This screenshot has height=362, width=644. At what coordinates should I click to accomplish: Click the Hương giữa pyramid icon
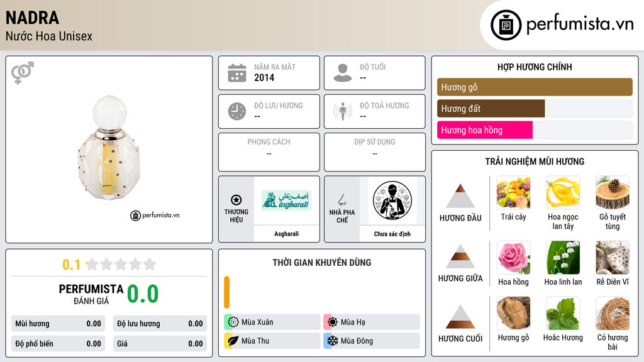coord(460,256)
